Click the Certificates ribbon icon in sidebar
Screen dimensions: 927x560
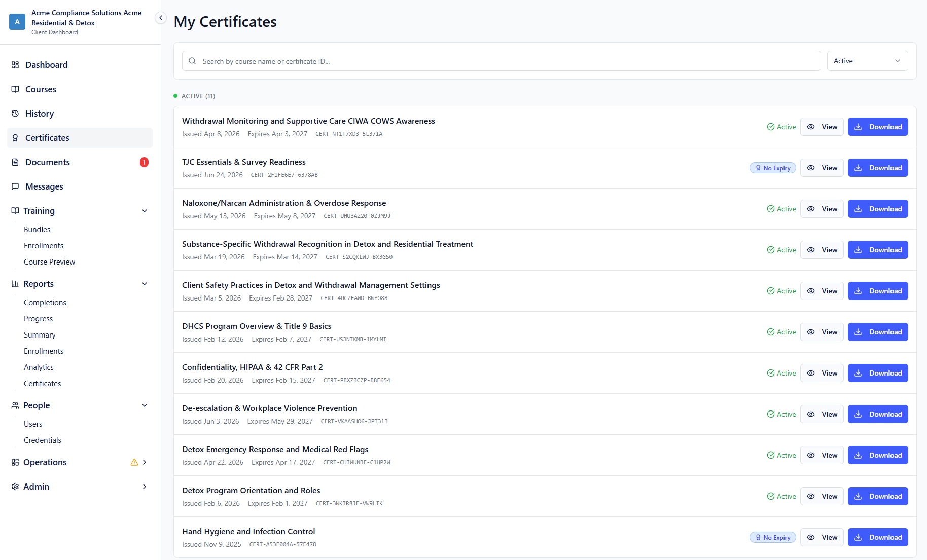pos(15,138)
